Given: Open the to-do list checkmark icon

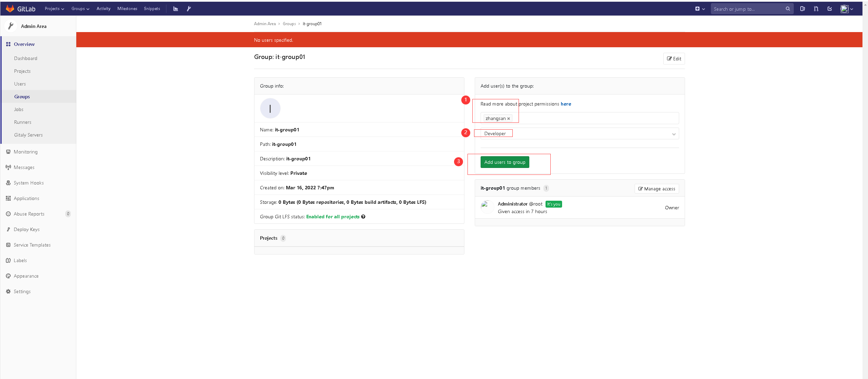Looking at the screenshot, I should 830,9.
